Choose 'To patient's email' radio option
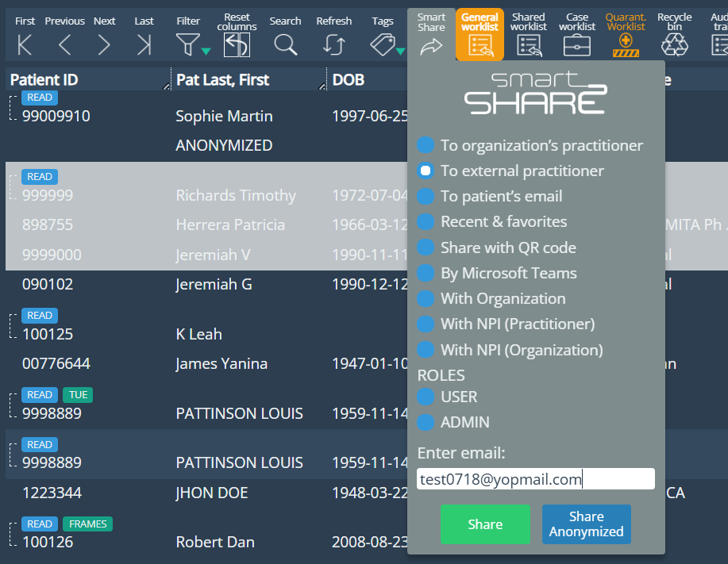 click(x=426, y=196)
